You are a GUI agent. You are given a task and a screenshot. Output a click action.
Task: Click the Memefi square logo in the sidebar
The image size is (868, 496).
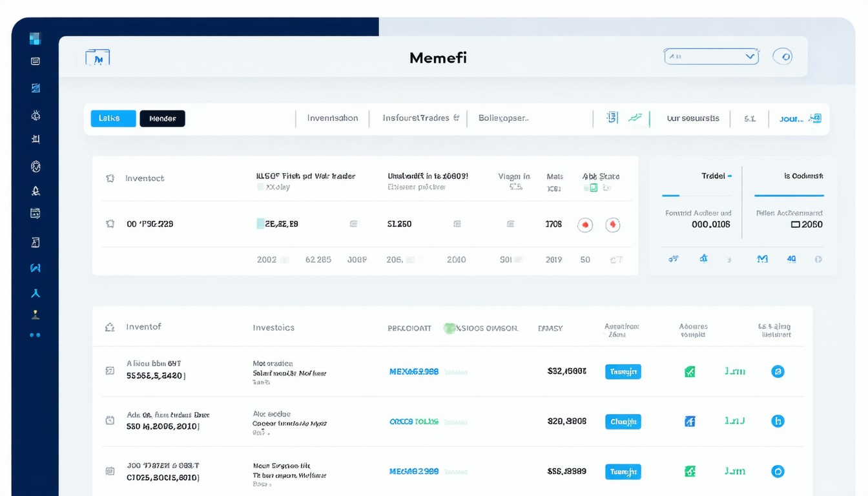click(x=35, y=39)
